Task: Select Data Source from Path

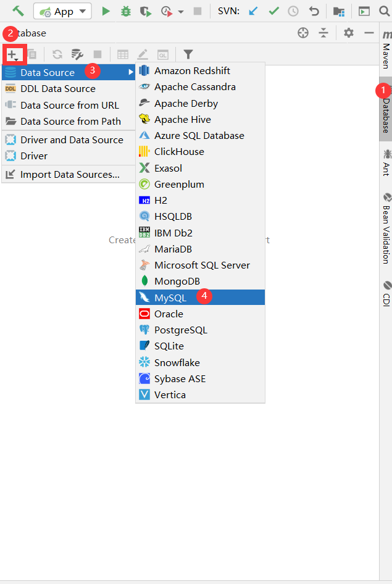Action: (69, 121)
